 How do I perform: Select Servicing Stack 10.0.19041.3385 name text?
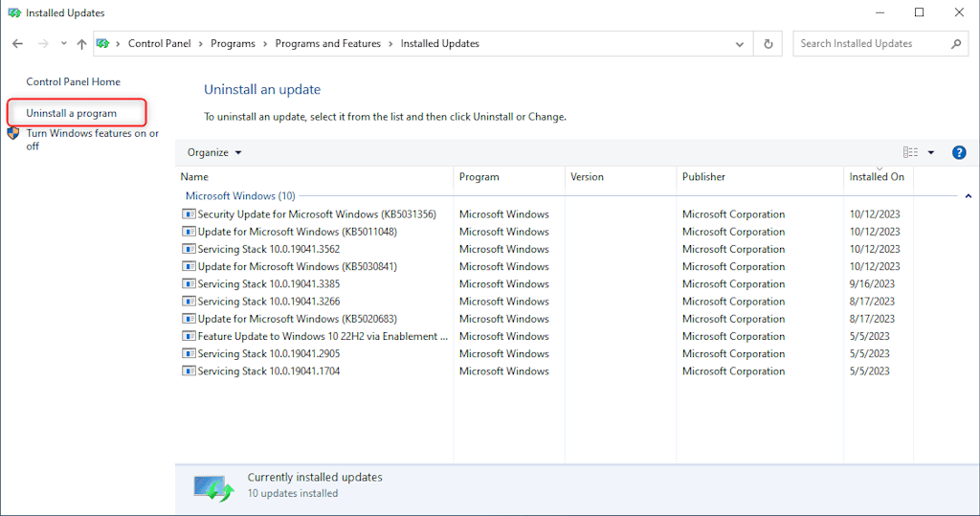point(269,284)
